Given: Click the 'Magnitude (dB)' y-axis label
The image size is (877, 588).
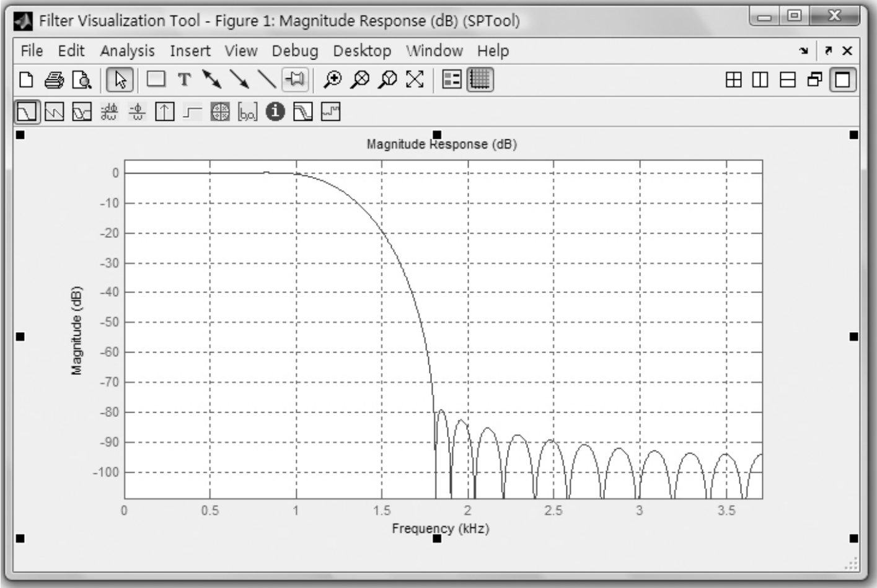Looking at the screenshot, I should click(77, 331).
